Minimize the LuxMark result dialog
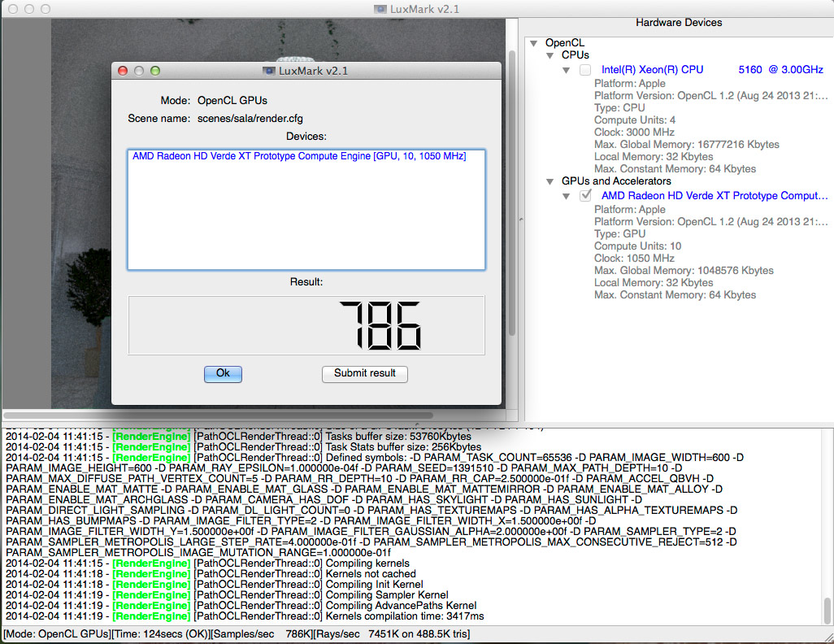The image size is (834, 644). 139,71
